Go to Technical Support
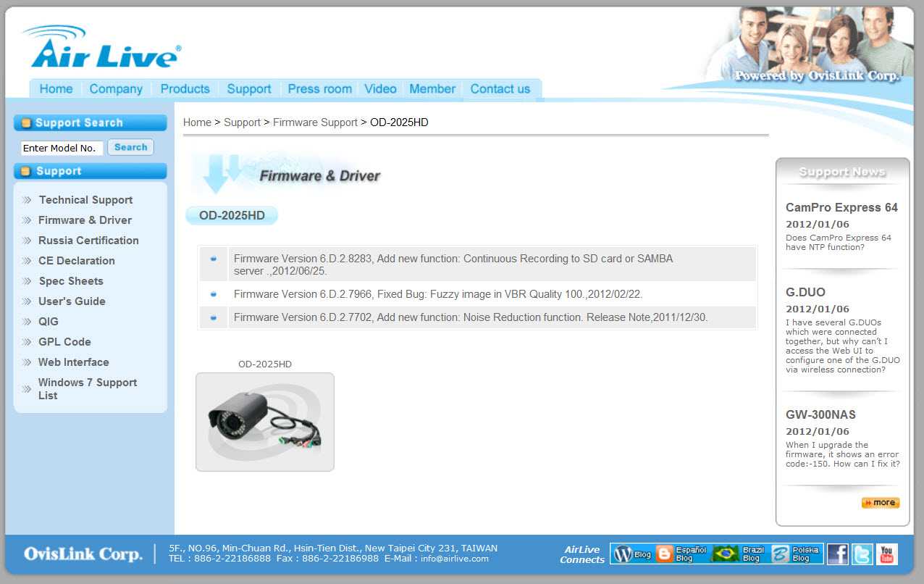The image size is (924, 584). coord(85,200)
